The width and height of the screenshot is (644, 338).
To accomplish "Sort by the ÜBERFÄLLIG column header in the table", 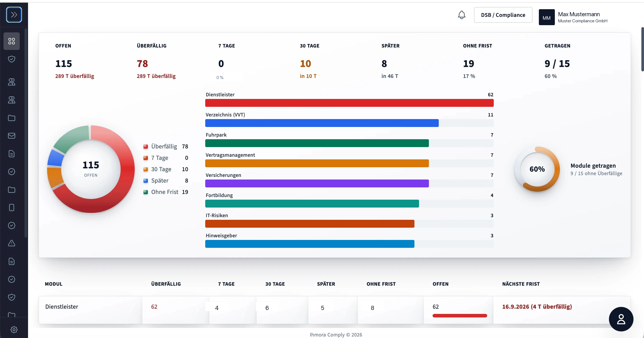I will [166, 284].
